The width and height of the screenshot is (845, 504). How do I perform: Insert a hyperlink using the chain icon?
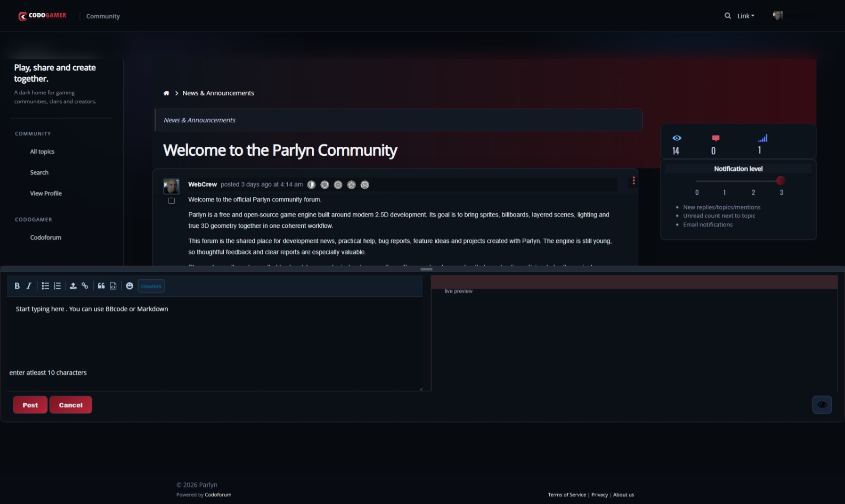click(x=85, y=286)
